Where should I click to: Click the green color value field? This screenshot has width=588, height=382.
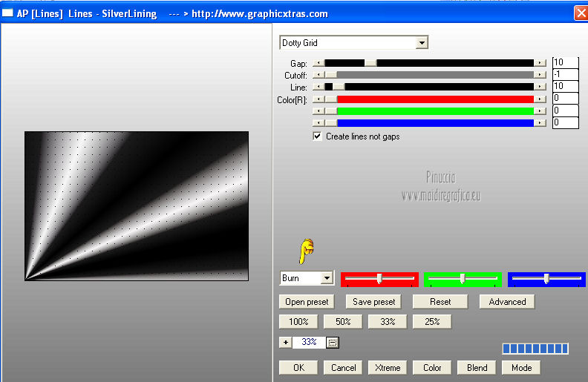coord(566,111)
